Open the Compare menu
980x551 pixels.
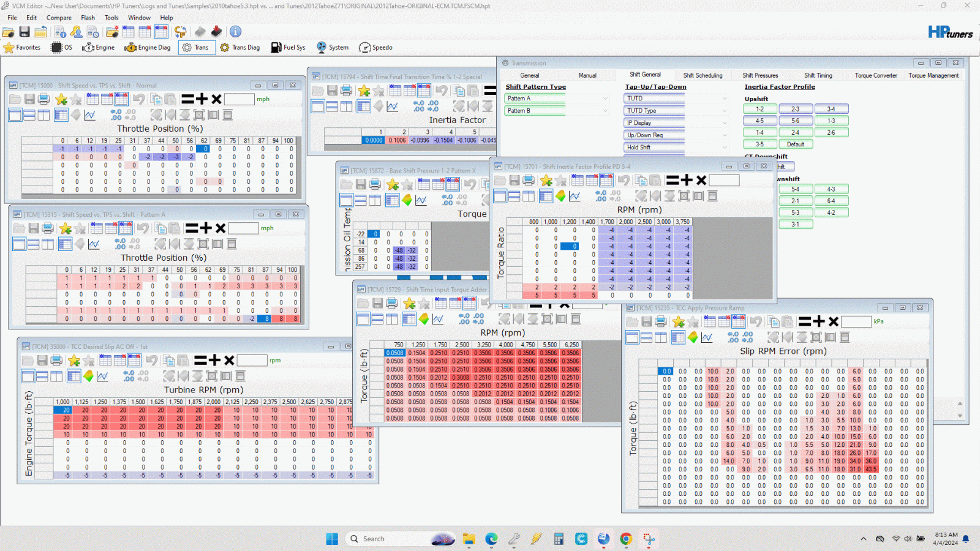pyautogui.click(x=59, y=18)
